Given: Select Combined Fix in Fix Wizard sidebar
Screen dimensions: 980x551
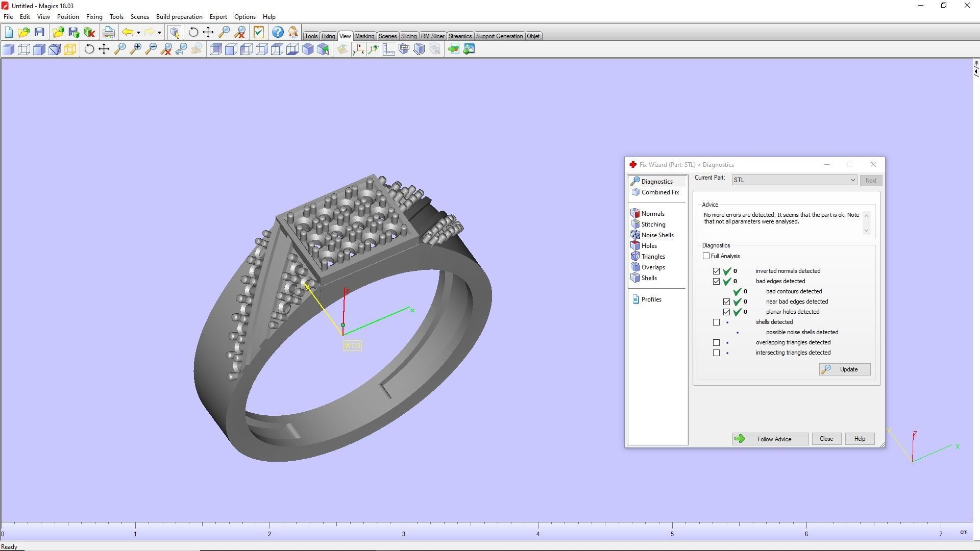Looking at the screenshot, I should pyautogui.click(x=655, y=192).
